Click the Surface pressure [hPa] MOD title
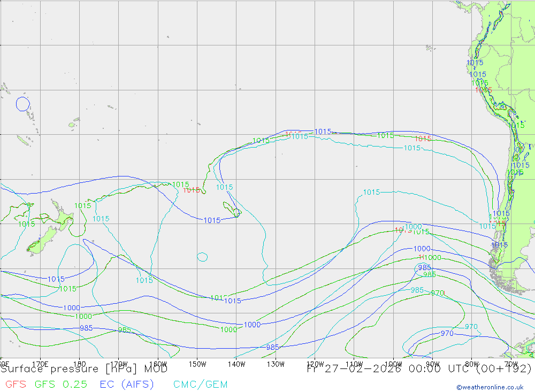Screen dimensions: 535x392 coord(84,369)
